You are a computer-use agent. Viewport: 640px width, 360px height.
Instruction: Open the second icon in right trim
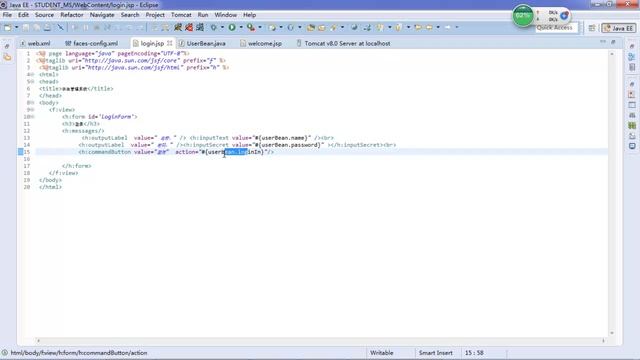(632, 57)
